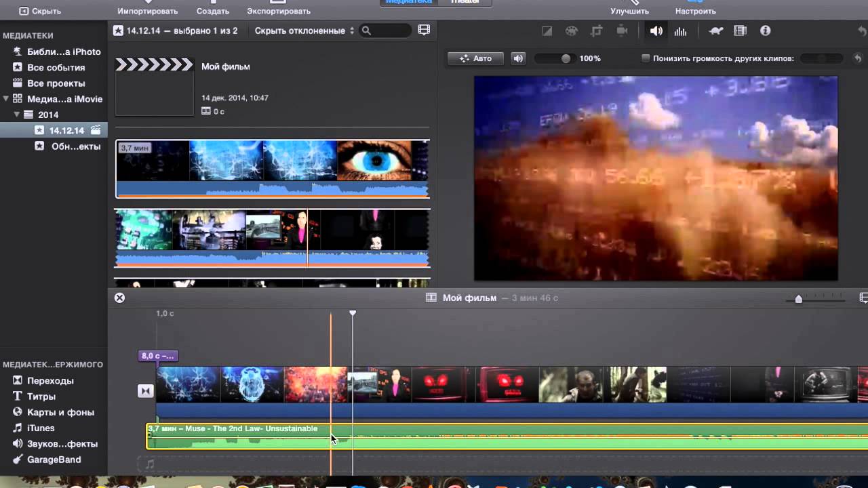
Task: Open the Скрыть отклоненные dropdown
Action: point(304,30)
